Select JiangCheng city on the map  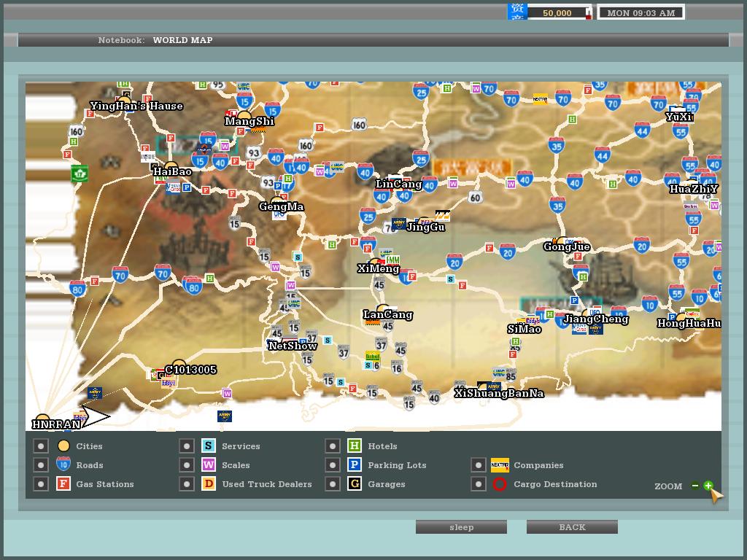click(x=596, y=319)
